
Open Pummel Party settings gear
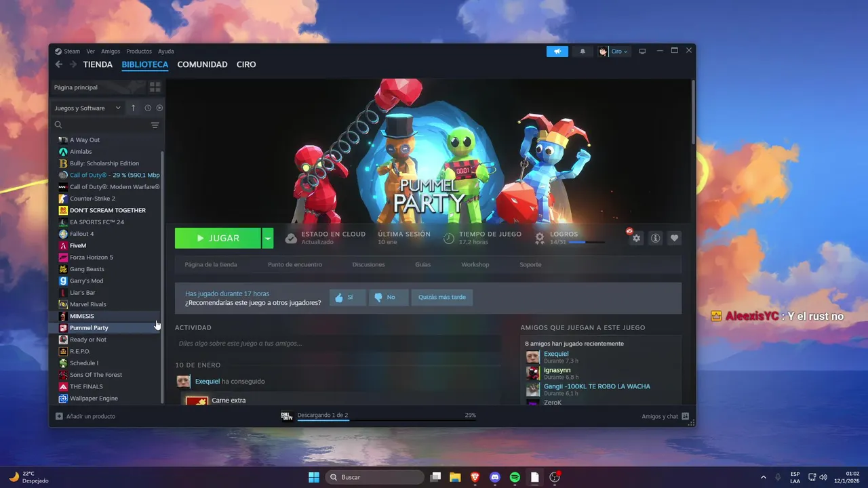(636, 238)
